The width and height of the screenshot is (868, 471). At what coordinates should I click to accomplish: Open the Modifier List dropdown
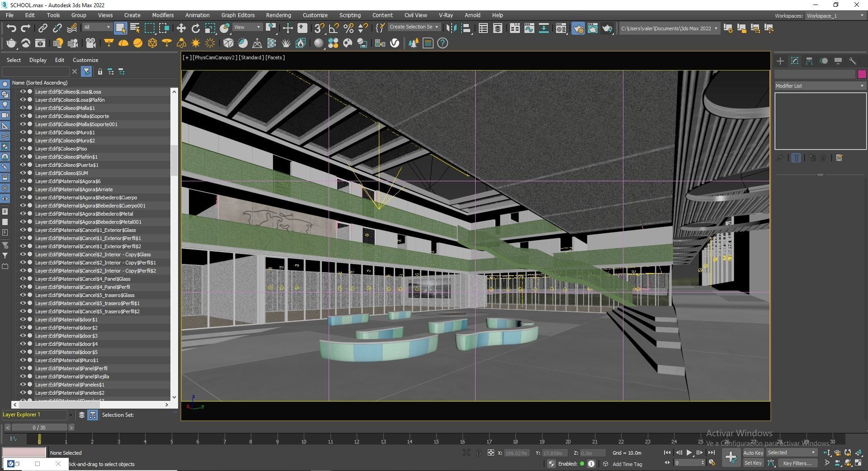click(820, 86)
